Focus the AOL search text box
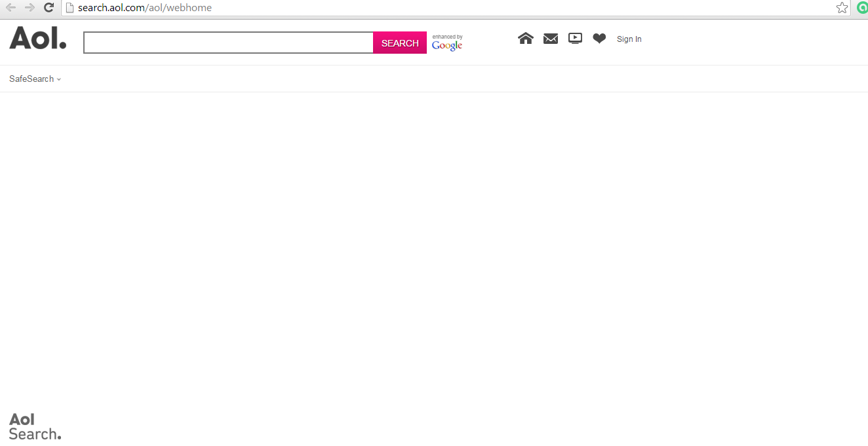Image resolution: width=868 pixels, height=446 pixels. click(229, 43)
